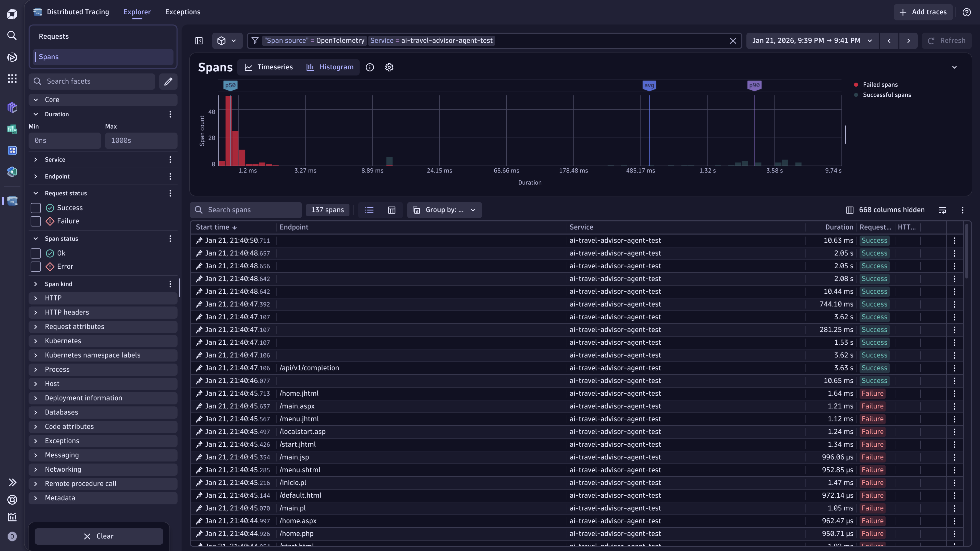Check the Success request status checkbox
Viewport: 980px width, 551px height.
(35, 208)
